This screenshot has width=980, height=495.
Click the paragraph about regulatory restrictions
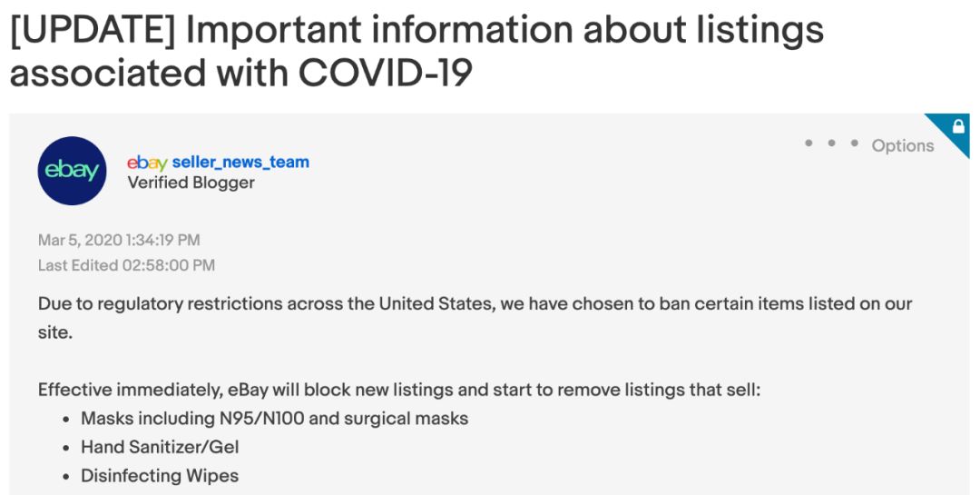click(475, 318)
